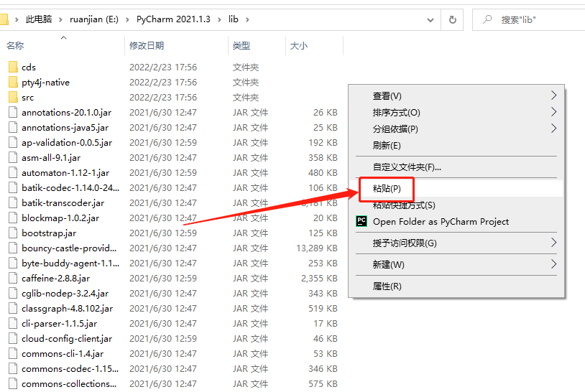Expand the 分组依据(P) submenu arrow
The width and height of the screenshot is (585, 392).
(553, 129)
